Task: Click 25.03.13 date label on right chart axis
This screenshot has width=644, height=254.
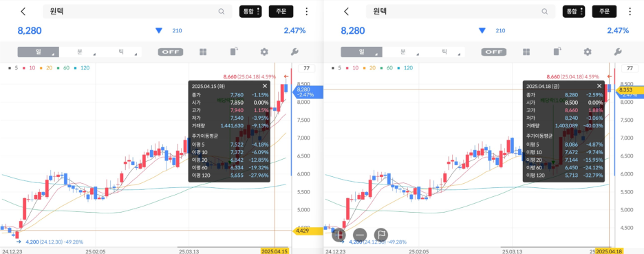Action: (x=512, y=251)
